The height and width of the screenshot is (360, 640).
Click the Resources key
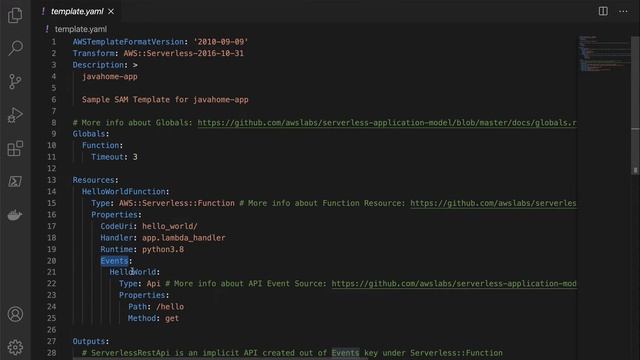[x=93, y=180]
